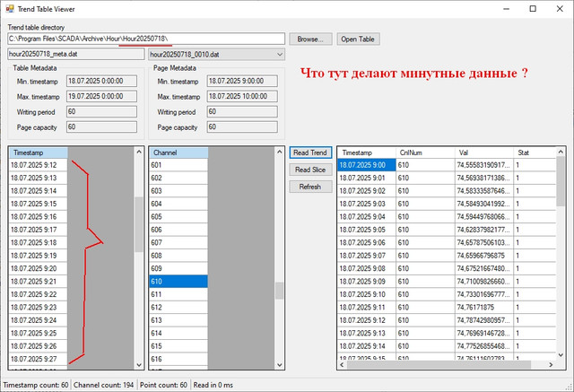The image size is (574, 392).
Task: Select channel 612
Action: (x=178, y=308)
